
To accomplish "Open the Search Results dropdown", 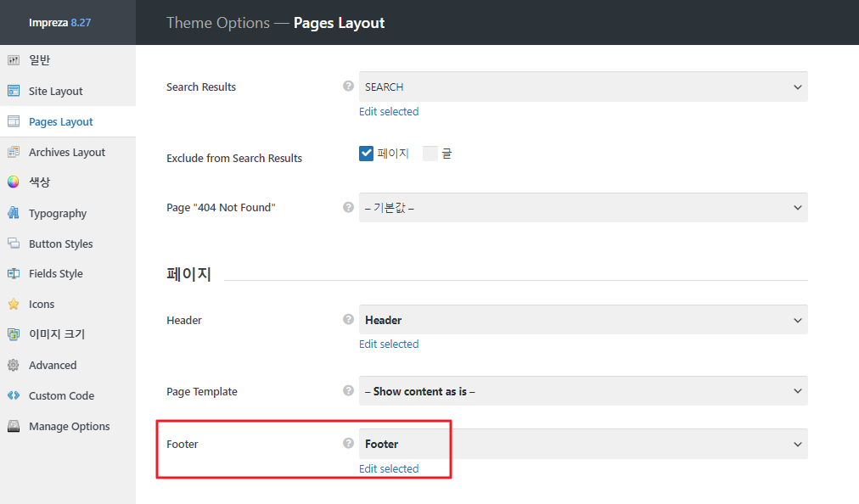I will point(583,87).
